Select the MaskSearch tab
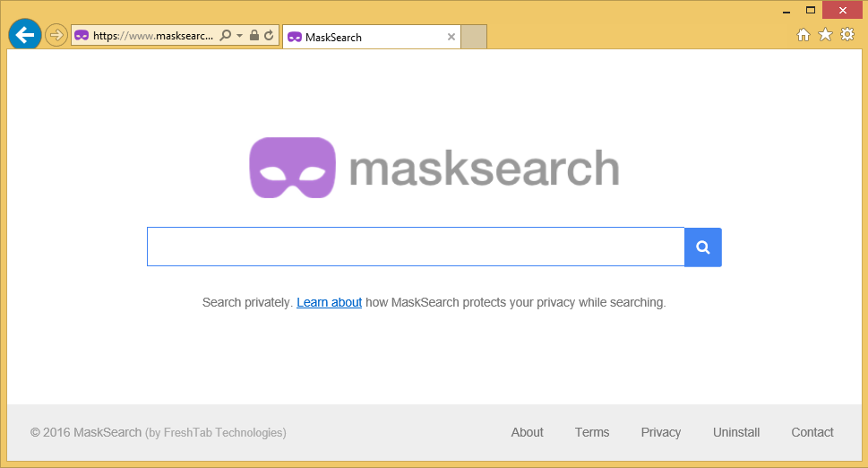This screenshot has height=468, width=868. coord(371,37)
